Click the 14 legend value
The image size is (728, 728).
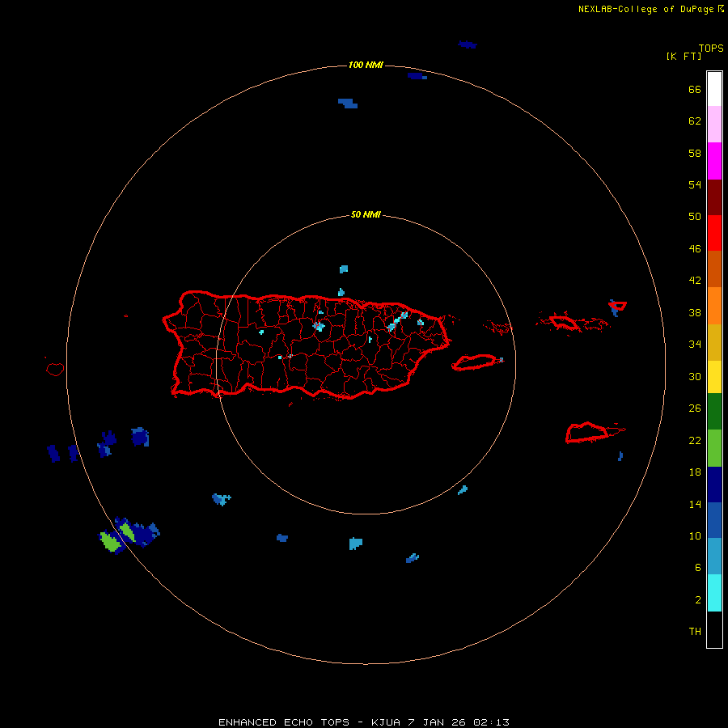(695, 504)
